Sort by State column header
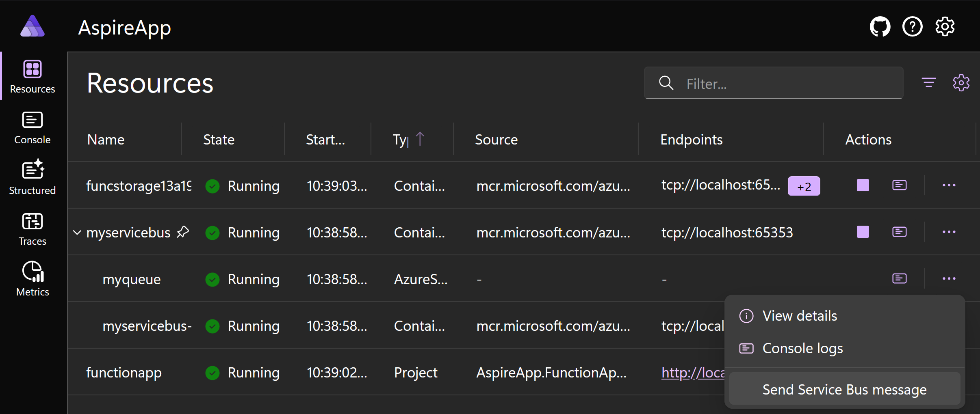The image size is (980, 414). [x=219, y=140]
